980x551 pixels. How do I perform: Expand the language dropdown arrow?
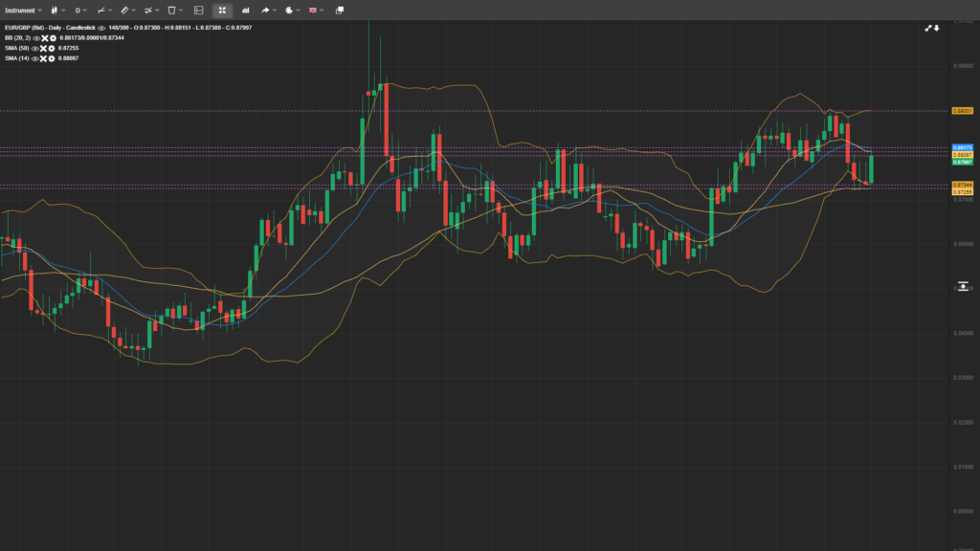(x=322, y=10)
